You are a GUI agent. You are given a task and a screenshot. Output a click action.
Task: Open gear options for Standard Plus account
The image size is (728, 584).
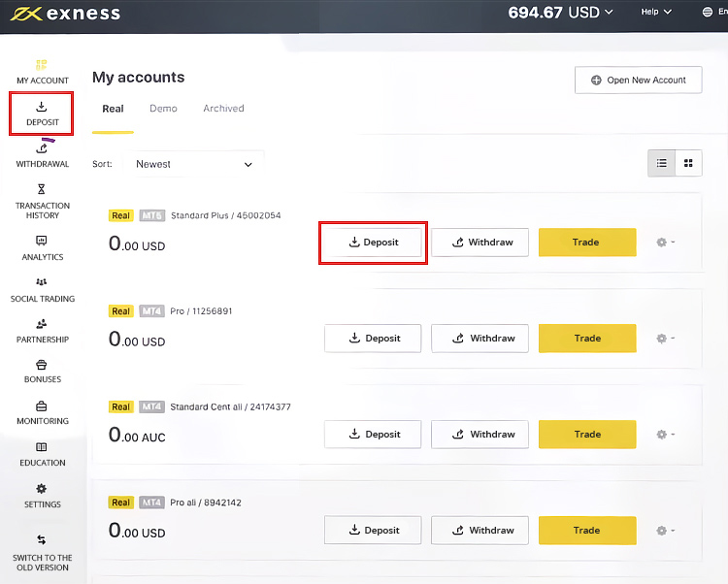[665, 243]
